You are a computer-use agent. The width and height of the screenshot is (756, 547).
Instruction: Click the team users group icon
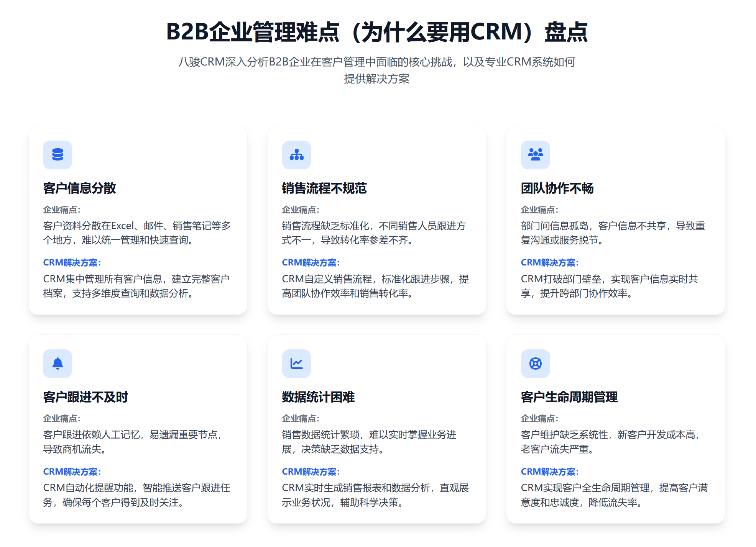pos(535,155)
